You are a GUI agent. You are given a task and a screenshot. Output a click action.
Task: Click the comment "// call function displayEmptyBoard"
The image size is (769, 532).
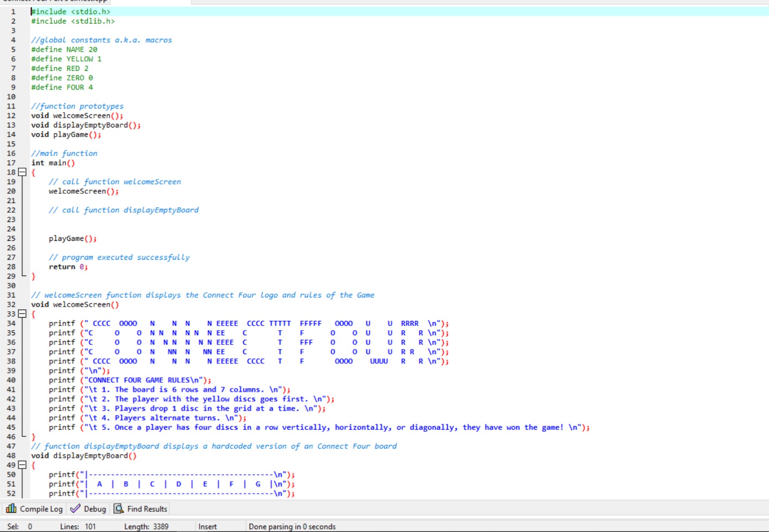pyautogui.click(x=124, y=210)
